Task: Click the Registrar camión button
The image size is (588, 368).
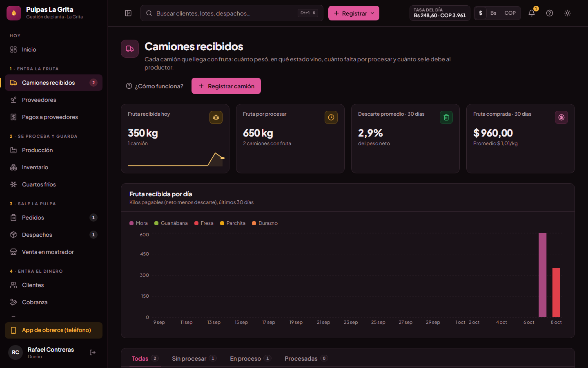Action: [226, 86]
